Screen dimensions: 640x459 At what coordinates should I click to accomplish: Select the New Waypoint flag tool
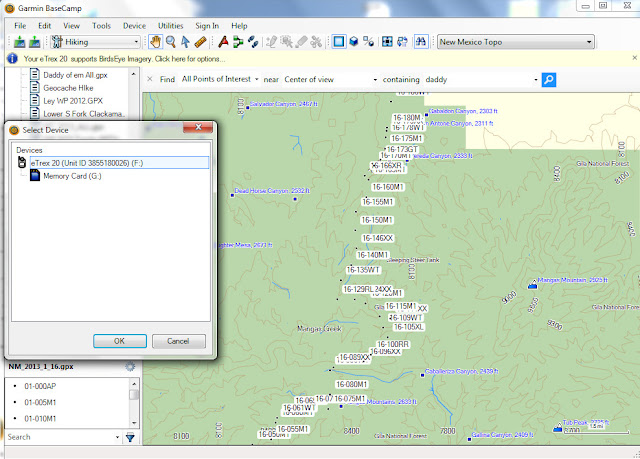224,42
